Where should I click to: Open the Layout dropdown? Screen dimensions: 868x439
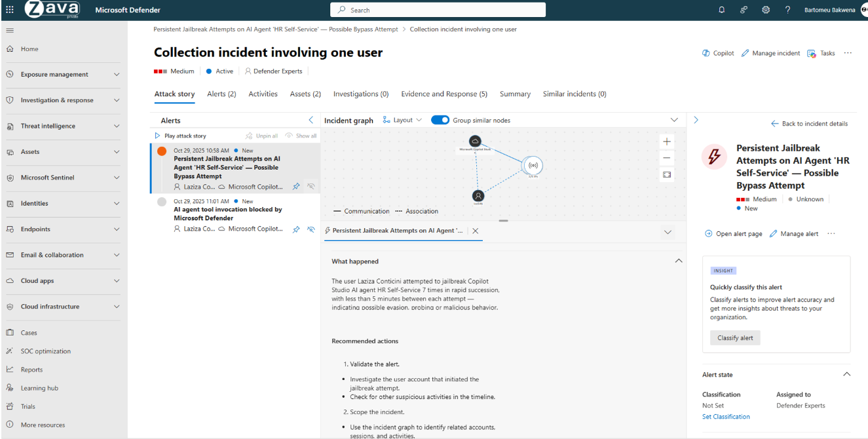[x=402, y=120]
